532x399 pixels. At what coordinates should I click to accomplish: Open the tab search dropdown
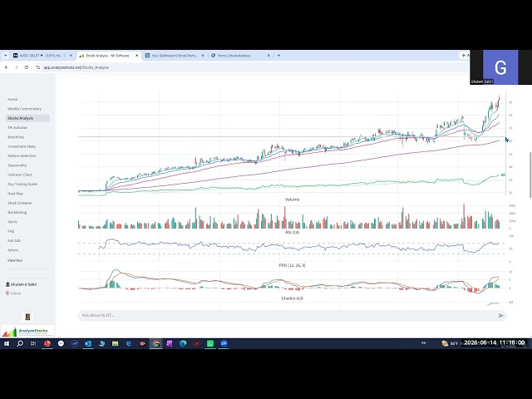pyautogui.click(x=6, y=56)
